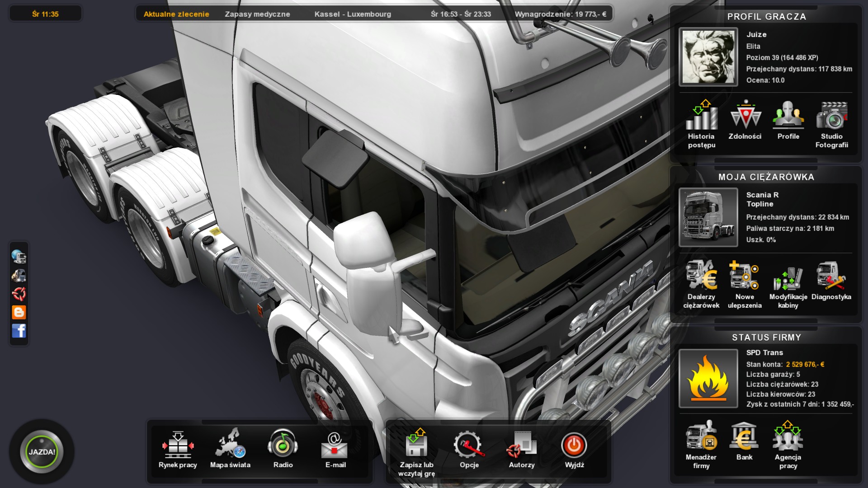
Task: Open Historia postępu progress chart
Action: (x=701, y=116)
